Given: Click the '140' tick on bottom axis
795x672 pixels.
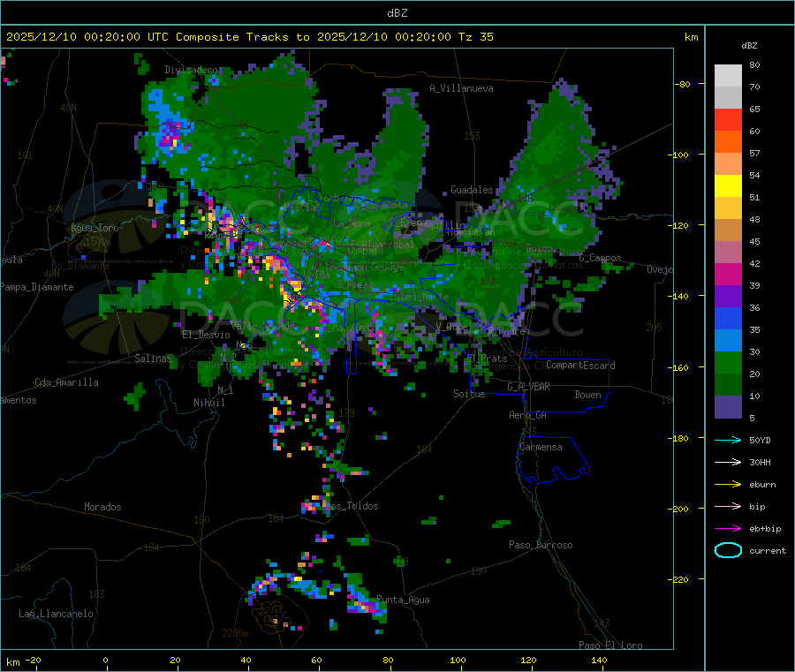Looking at the screenshot, I should point(599,660).
